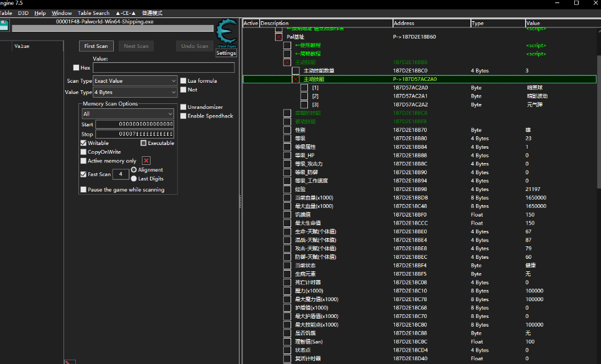Click the red clear-list icon at bottom left
Viewport: 601px width, 364px height.
pos(70,362)
